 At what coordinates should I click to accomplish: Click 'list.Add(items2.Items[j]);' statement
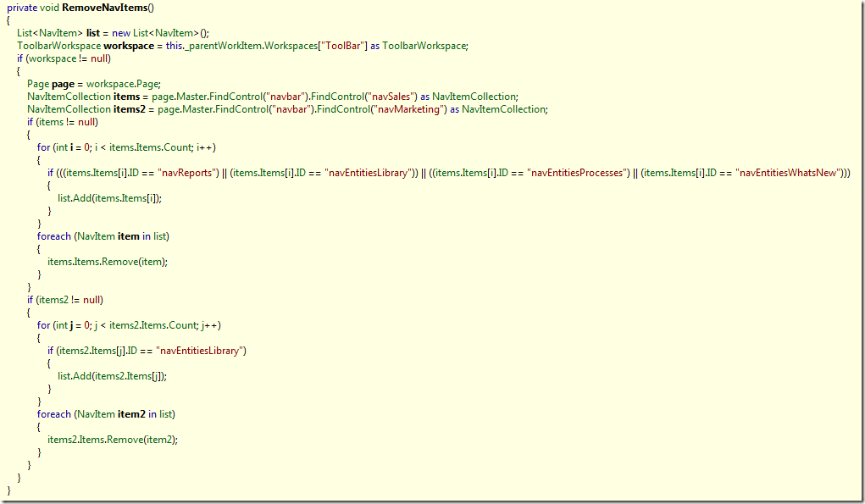point(112,376)
